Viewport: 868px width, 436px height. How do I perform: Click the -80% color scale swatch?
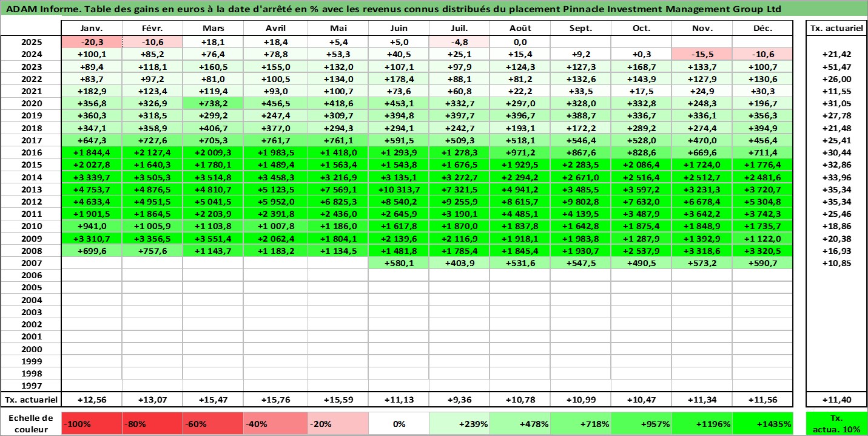(153, 424)
